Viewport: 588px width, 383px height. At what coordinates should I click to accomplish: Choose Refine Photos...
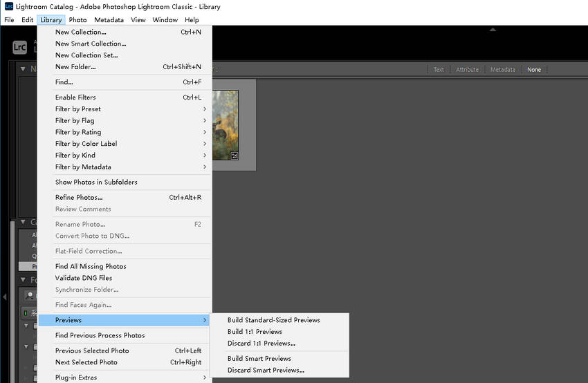point(125,198)
